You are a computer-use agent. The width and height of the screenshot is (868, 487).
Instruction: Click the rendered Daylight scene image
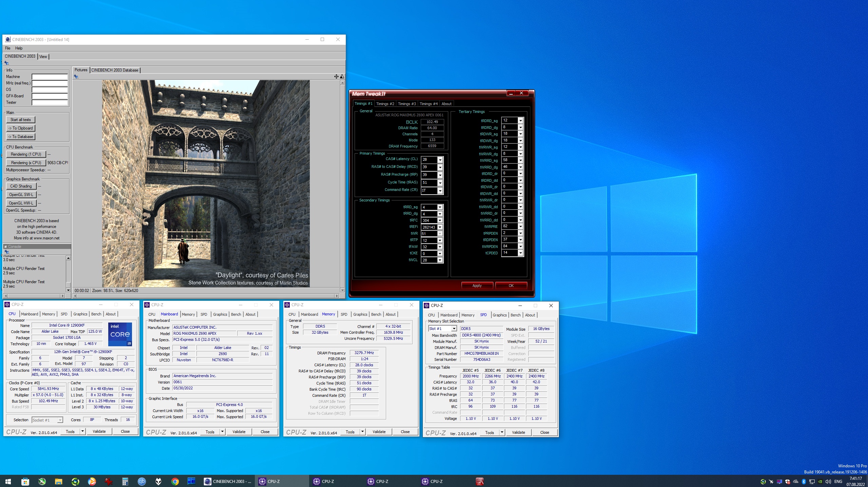206,183
